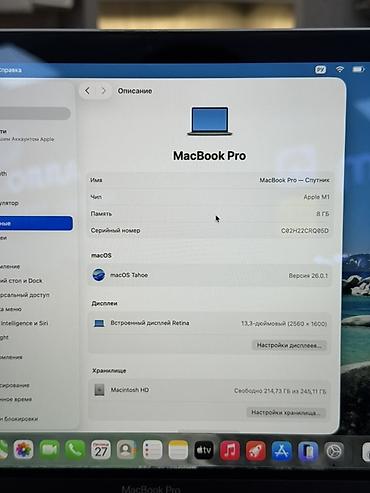370x493 pixels.
Task: Click the serial number value
Action: click(x=305, y=231)
